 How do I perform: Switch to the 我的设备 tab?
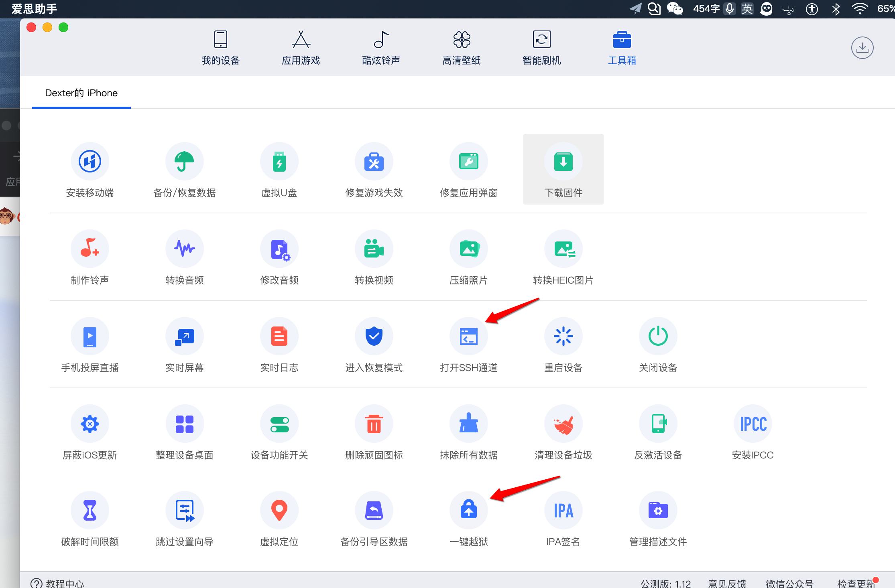(x=220, y=48)
